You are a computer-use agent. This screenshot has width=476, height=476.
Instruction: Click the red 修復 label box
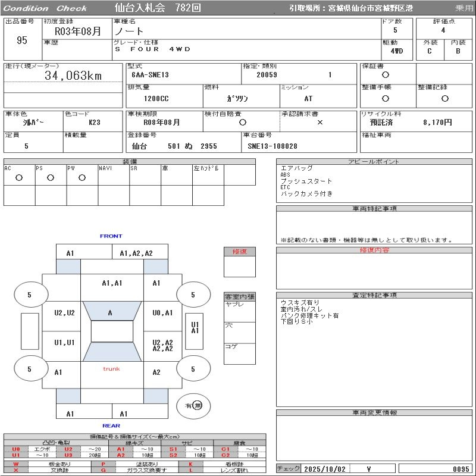coord(240,252)
